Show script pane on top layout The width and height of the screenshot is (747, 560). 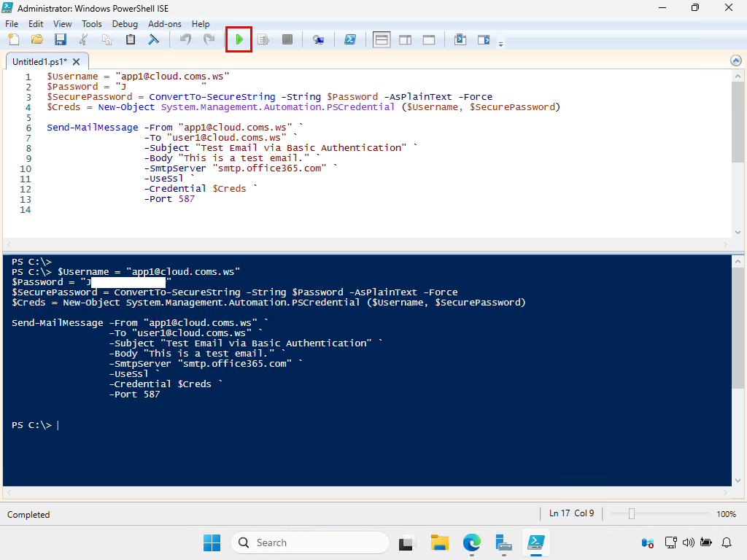(x=382, y=39)
